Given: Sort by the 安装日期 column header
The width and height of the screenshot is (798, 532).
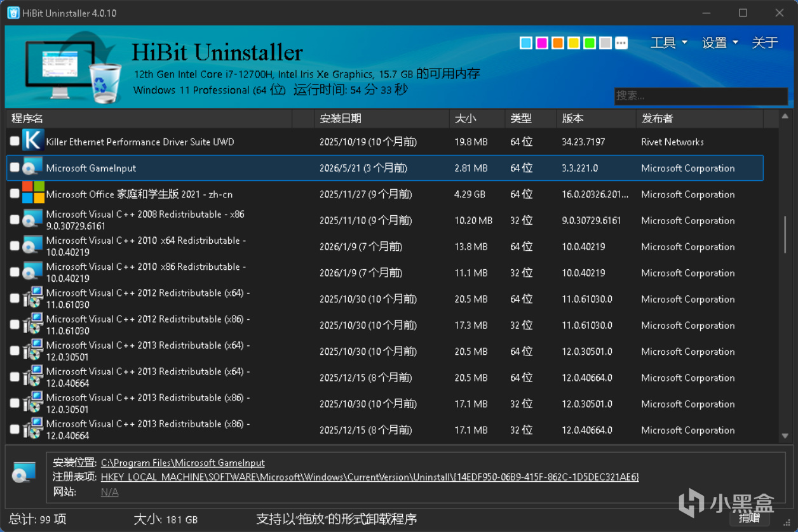Looking at the screenshot, I should click(381, 118).
